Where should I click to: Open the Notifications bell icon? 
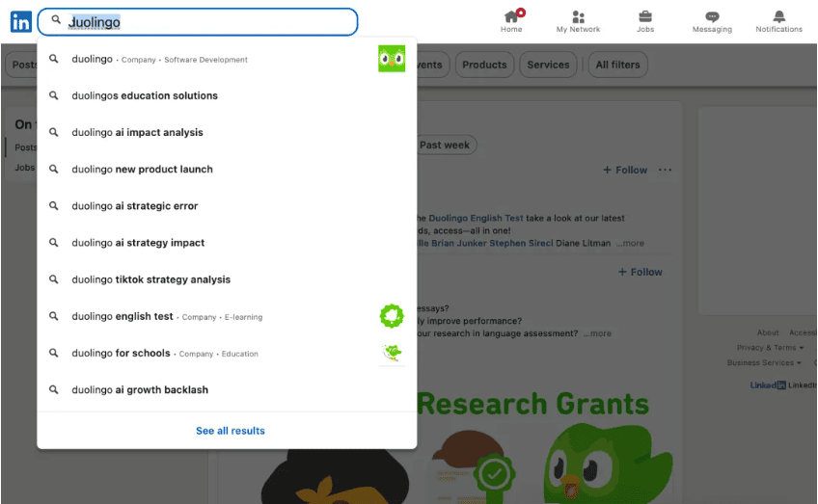778,17
